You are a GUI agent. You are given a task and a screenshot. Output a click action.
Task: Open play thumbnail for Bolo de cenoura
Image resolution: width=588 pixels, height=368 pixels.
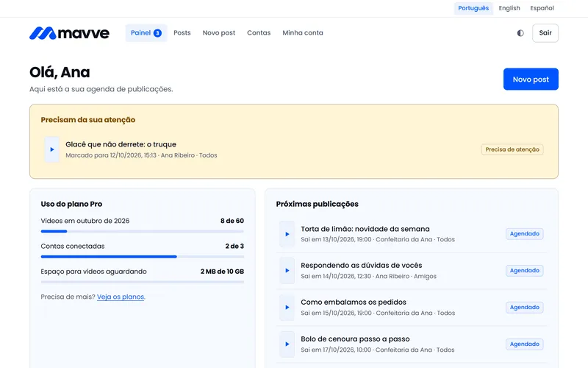tap(287, 344)
